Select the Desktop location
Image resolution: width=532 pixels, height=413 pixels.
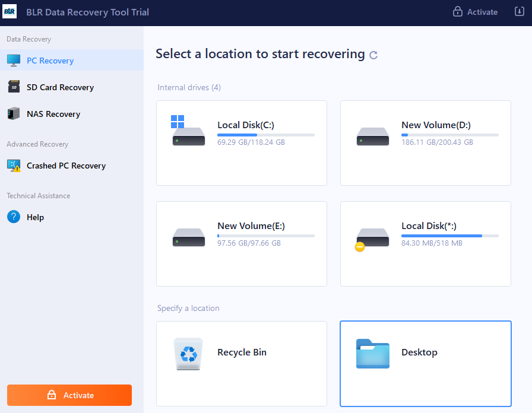click(x=426, y=364)
